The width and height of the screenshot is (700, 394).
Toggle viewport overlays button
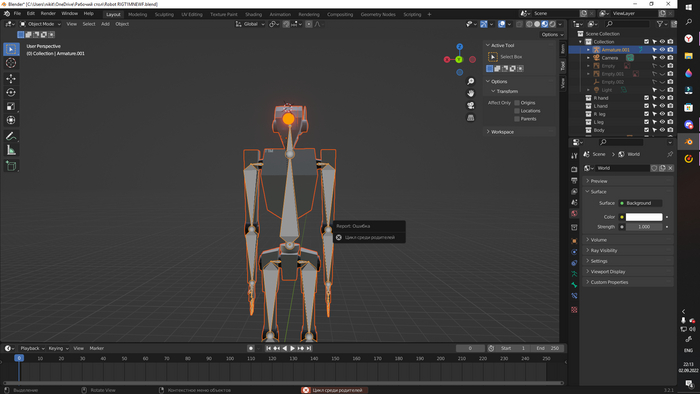pos(502,24)
